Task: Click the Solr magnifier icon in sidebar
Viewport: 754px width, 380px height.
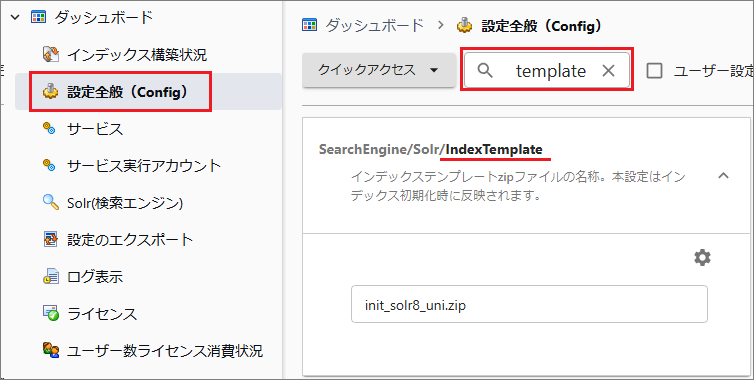Action: pyautogui.click(x=50, y=203)
